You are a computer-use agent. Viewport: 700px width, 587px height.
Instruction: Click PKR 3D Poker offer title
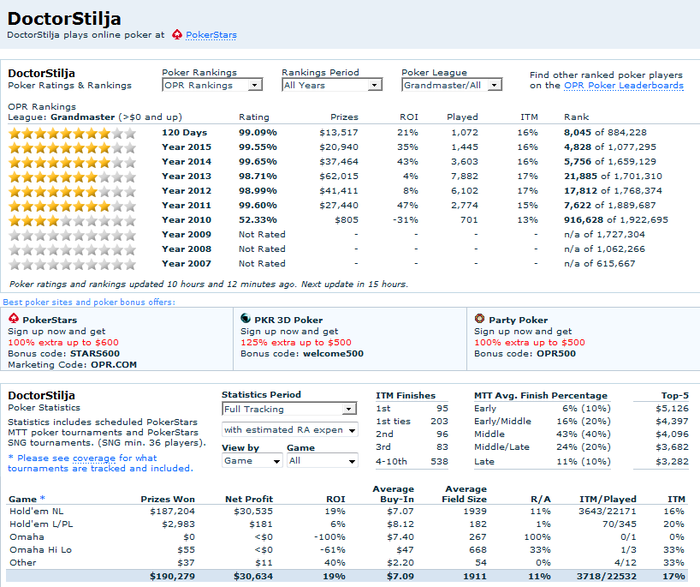[288, 320]
